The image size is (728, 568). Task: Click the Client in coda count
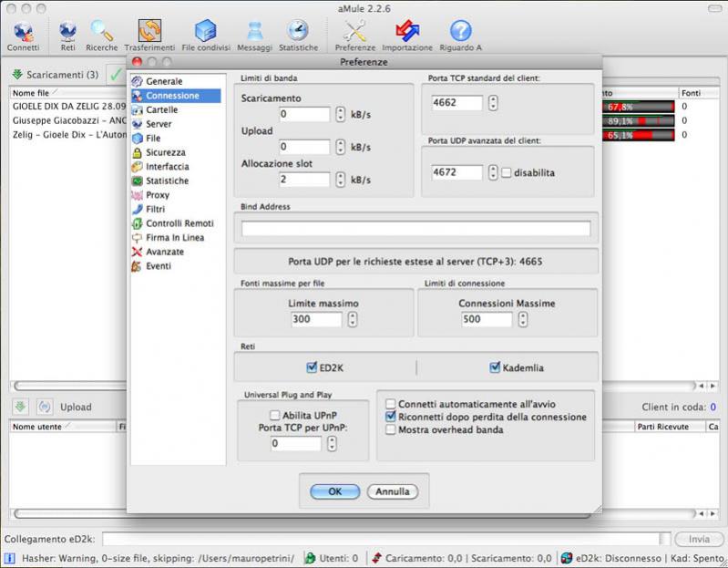click(x=713, y=407)
